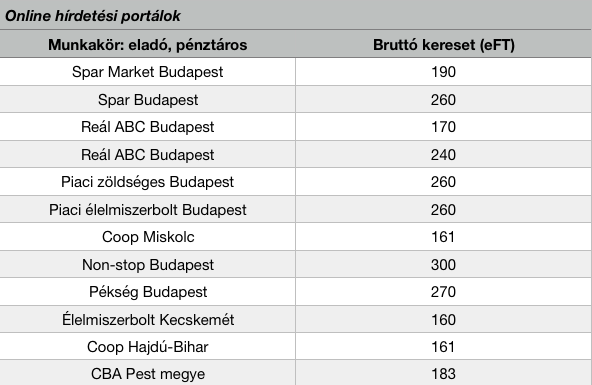
Task: Click the 'Bruttó kereset (eFT)' column header
Action: (x=444, y=44)
